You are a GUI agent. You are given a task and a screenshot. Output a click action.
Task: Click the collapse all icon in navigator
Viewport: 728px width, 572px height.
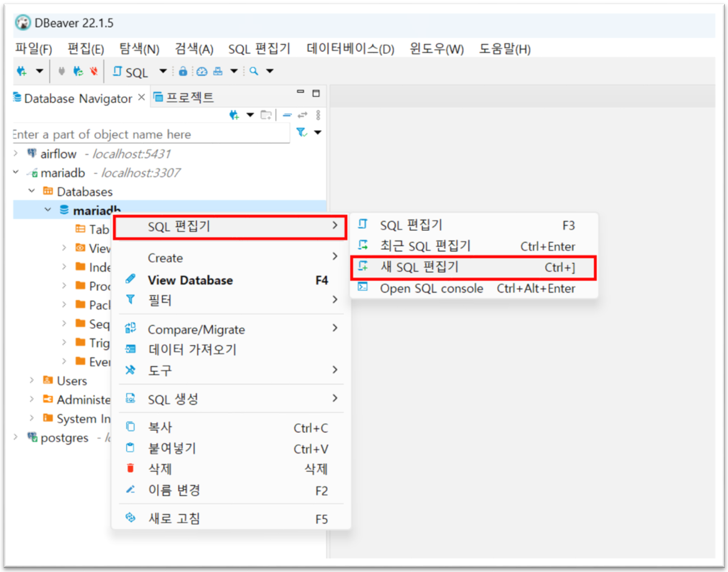tap(287, 115)
